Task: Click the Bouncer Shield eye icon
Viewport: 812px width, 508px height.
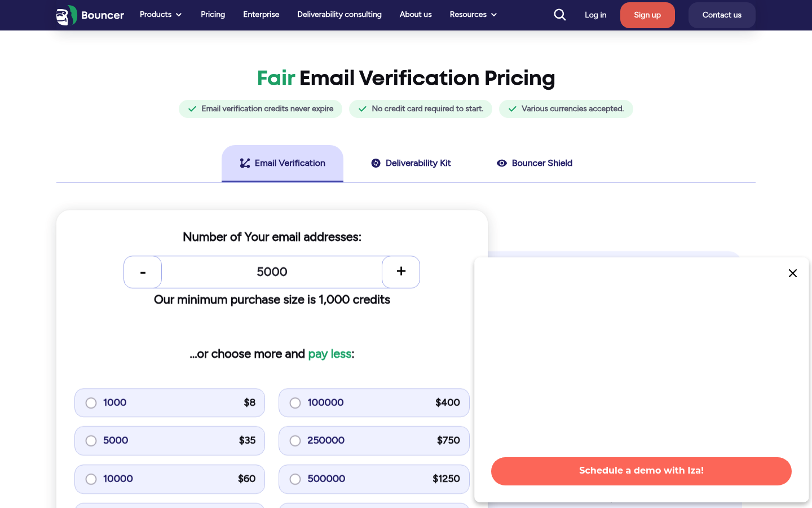Action: 502,163
